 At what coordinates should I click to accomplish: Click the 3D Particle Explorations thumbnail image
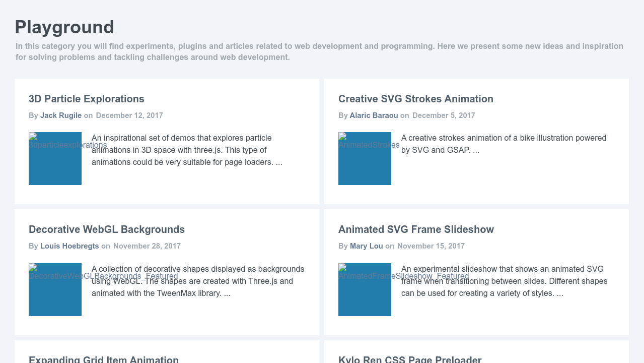click(x=55, y=158)
